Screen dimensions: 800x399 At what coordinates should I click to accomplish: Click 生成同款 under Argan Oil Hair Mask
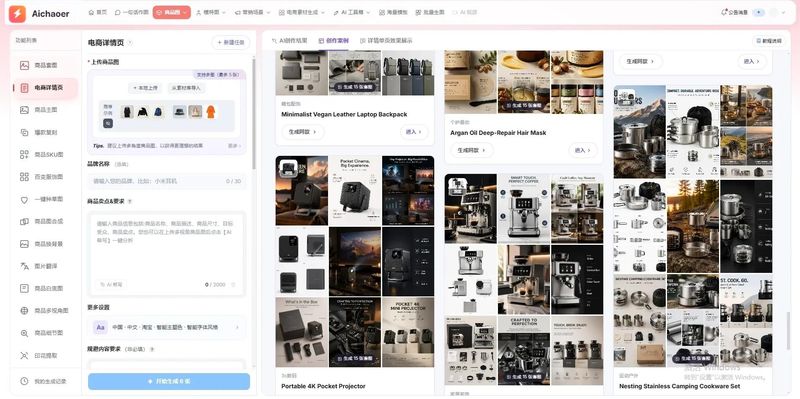pos(471,151)
